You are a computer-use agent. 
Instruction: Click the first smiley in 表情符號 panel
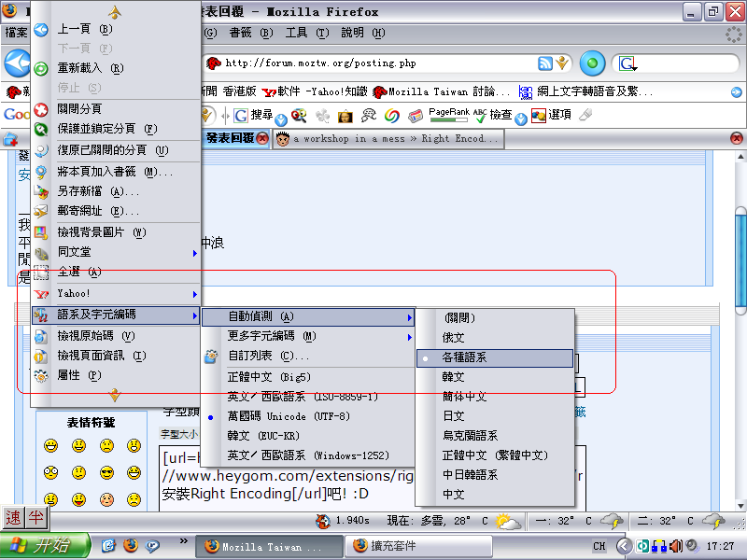point(50,446)
